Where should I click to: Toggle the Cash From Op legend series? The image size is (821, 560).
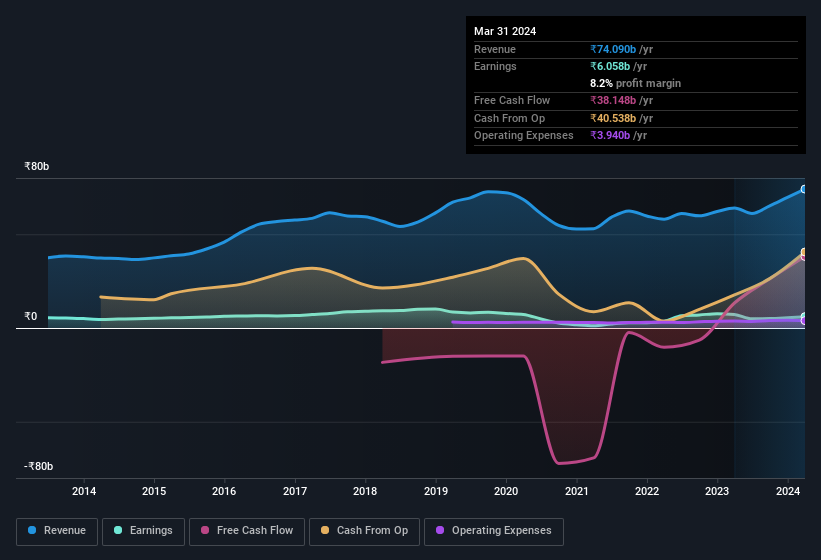click(x=364, y=531)
